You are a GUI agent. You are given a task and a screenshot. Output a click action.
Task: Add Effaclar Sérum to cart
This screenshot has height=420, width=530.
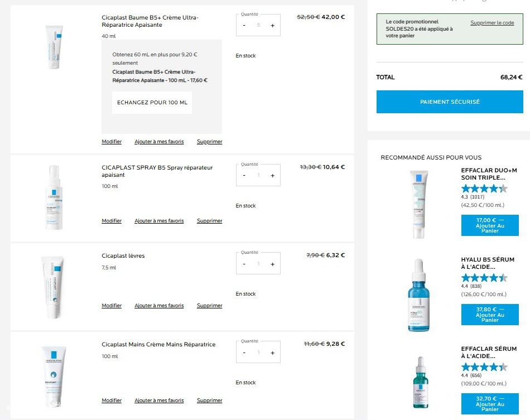[x=490, y=404]
